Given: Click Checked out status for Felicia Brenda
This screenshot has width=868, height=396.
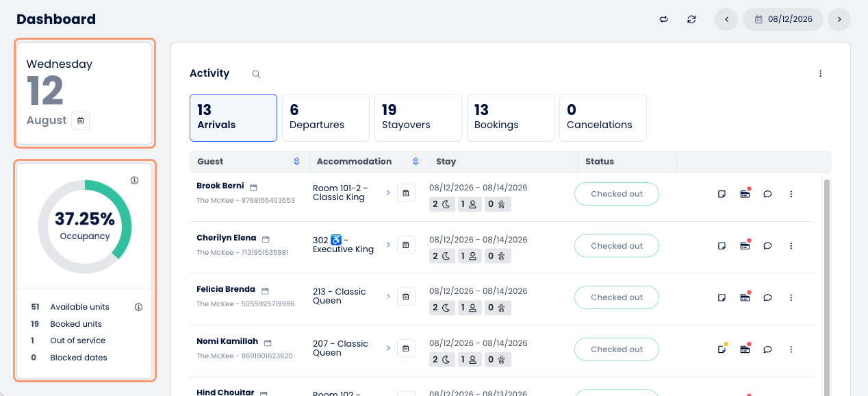Looking at the screenshot, I should pos(617,297).
